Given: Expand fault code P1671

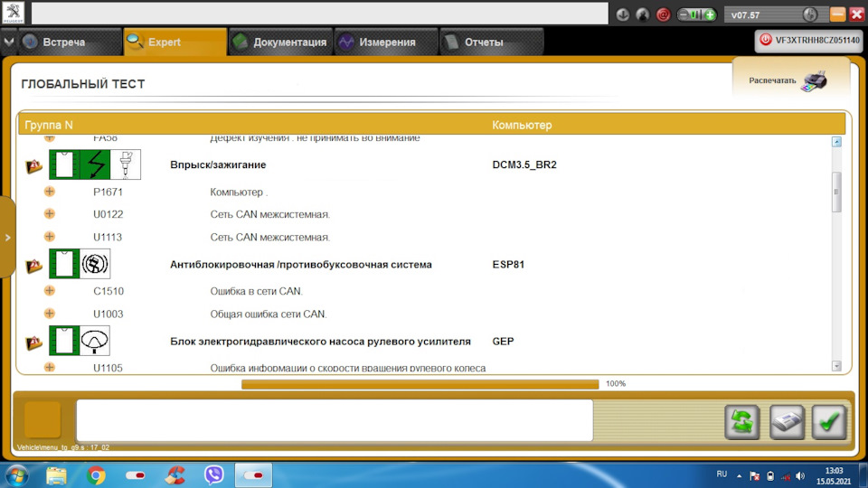Looking at the screenshot, I should pyautogui.click(x=50, y=192).
